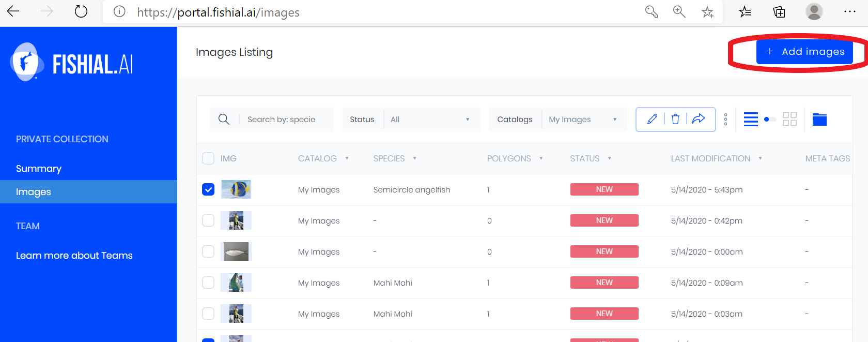The image size is (868, 342).
Task: Open the Catalogs My Images dropdown
Action: [582, 120]
